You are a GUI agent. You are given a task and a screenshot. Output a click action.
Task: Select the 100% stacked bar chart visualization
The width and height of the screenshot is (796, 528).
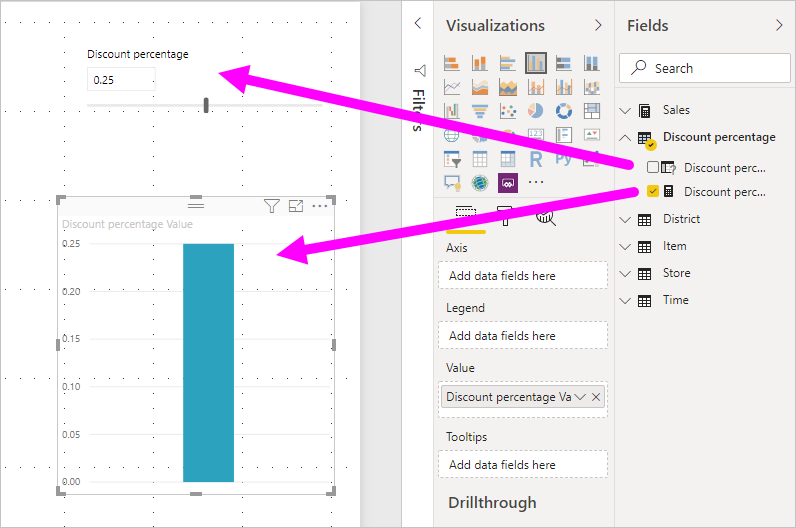563,63
